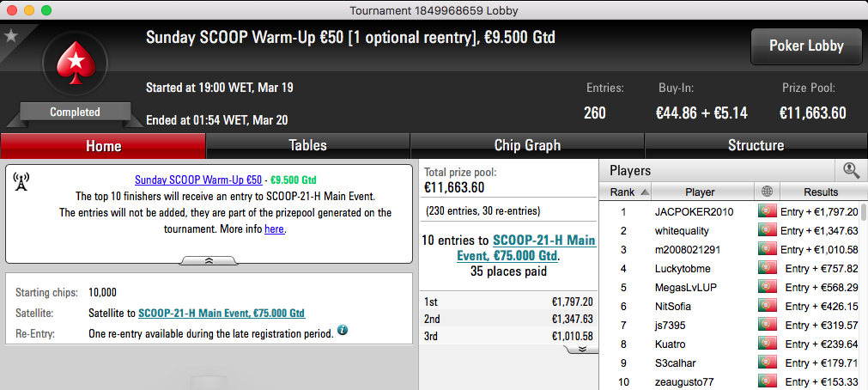The width and height of the screenshot is (868, 390).
Task: Open Satellite SCOOP-21-H Main Event link
Action: click(222, 313)
